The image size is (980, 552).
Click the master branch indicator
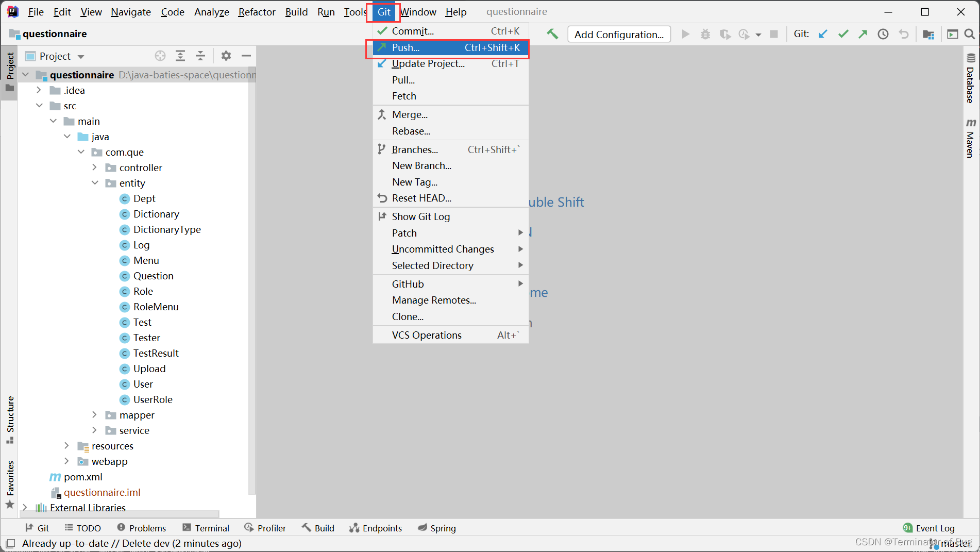coord(951,543)
